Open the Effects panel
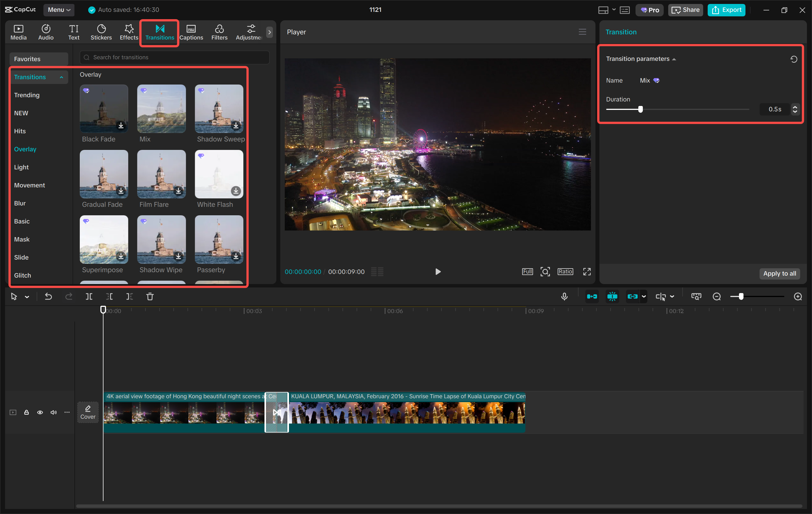The height and width of the screenshot is (514, 812). coord(129,32)
